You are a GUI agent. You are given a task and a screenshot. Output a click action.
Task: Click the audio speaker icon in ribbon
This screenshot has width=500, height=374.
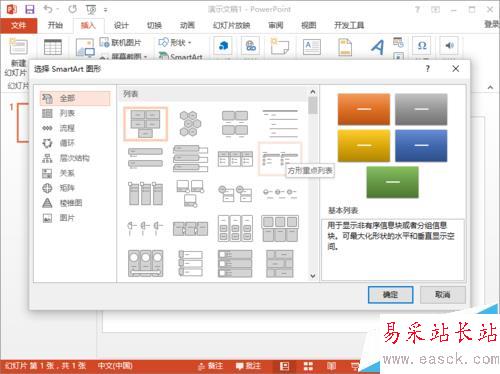[x=449, y=46]
